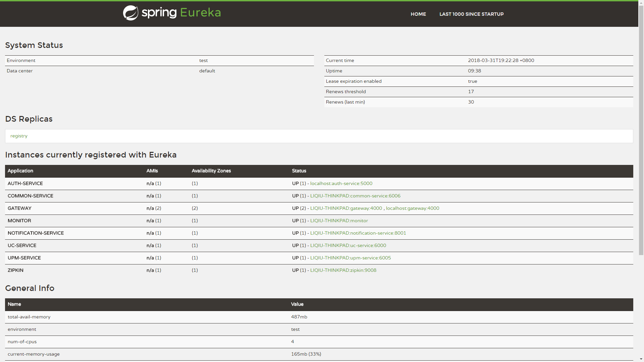The image size is (644, 362).
Task: Open LIQIU-THINKPAD:uc-service:6000 link
Action: coord(348,246)
